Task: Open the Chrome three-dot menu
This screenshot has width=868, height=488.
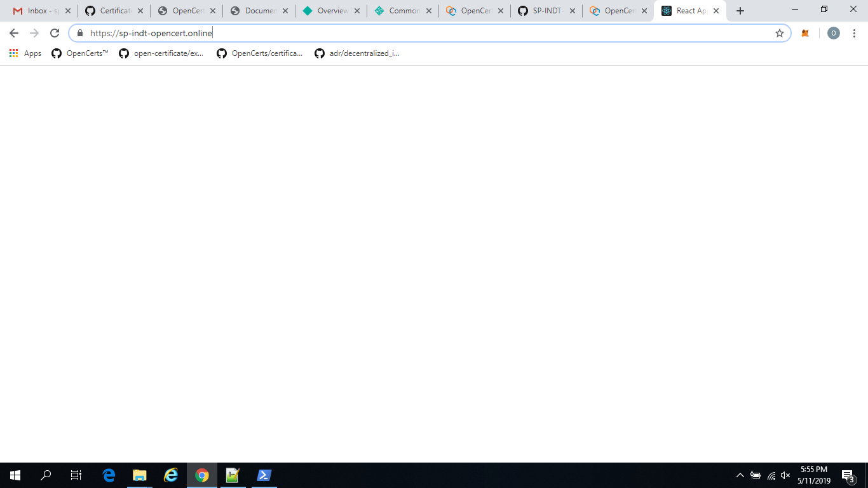Action: (x=853, y=33)
